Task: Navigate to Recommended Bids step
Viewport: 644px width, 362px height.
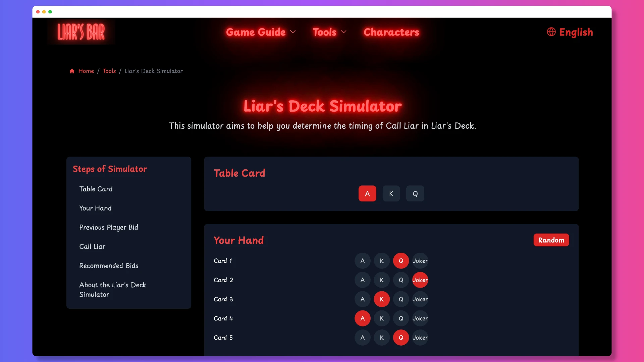Action: (x=108, y=265)
